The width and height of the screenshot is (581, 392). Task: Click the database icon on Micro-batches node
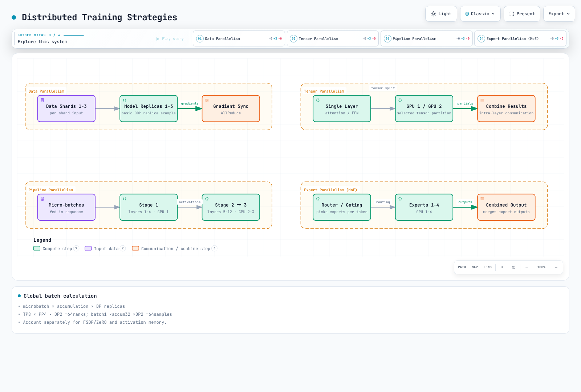pyautogui.click(x=42, y=199)
